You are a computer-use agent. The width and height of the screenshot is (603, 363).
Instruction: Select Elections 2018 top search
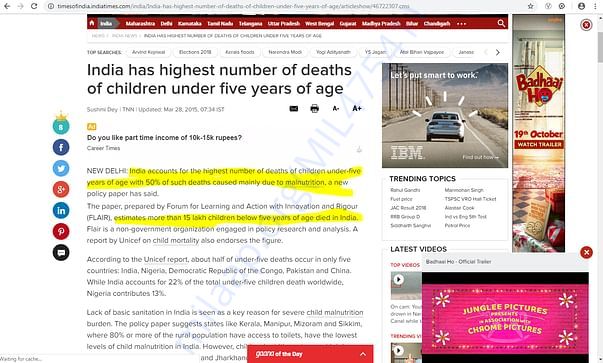[x=195, y=52]
